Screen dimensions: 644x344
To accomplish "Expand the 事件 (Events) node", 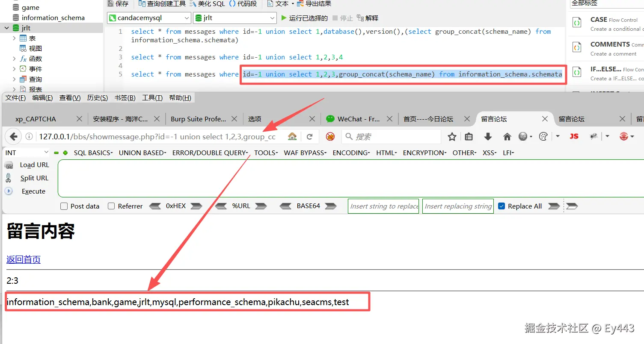I will [14, 69].
